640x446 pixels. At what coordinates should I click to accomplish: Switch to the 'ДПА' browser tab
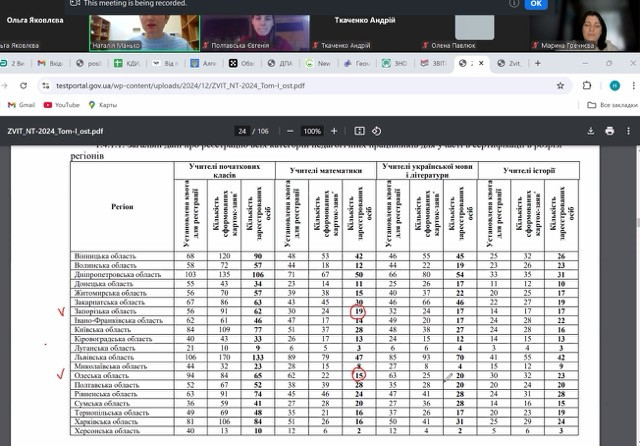(x=280, y=63)
